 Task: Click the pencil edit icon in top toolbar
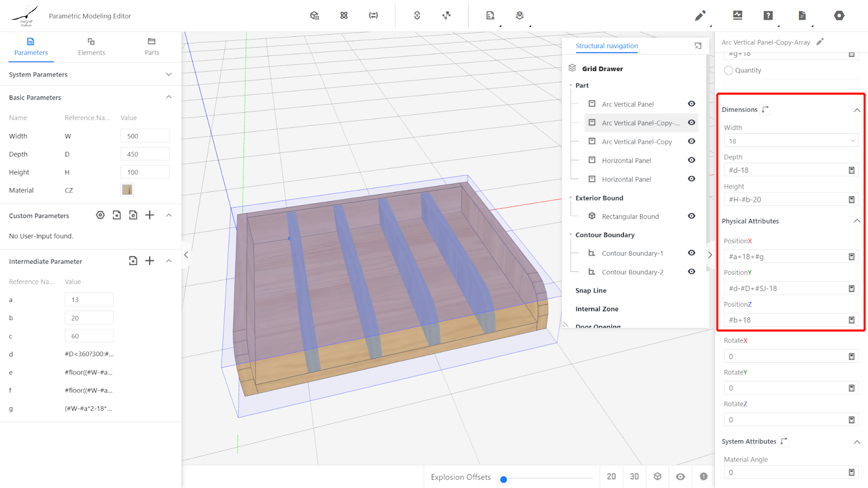tap(700, 16)
